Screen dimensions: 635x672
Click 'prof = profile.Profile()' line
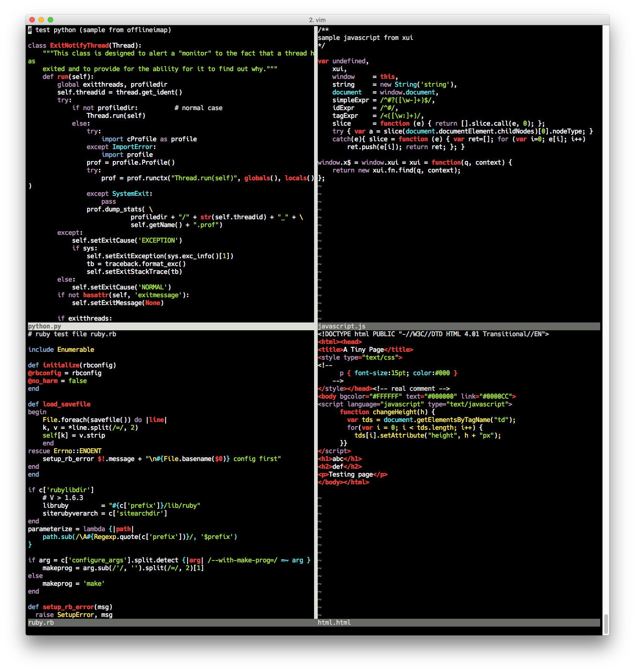(131, 162)
